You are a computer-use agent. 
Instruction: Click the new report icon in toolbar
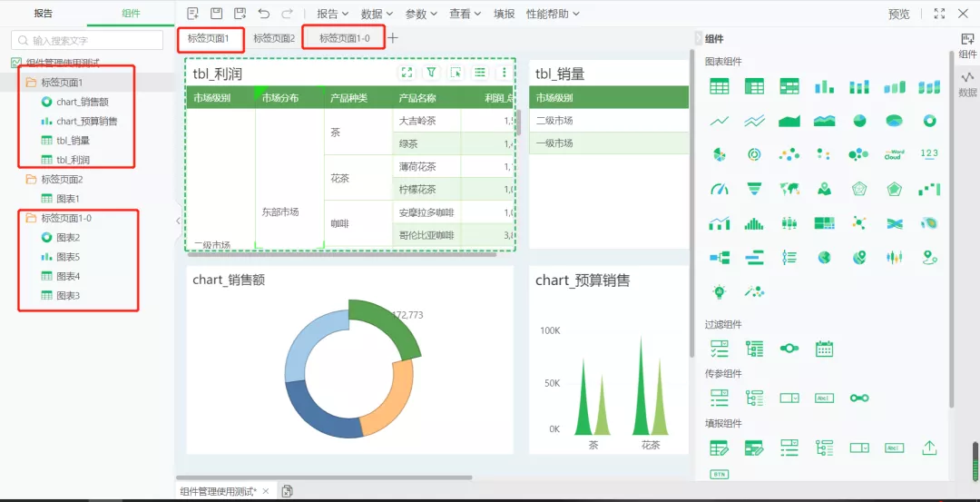pyautogui.click(x=193, y=13)
